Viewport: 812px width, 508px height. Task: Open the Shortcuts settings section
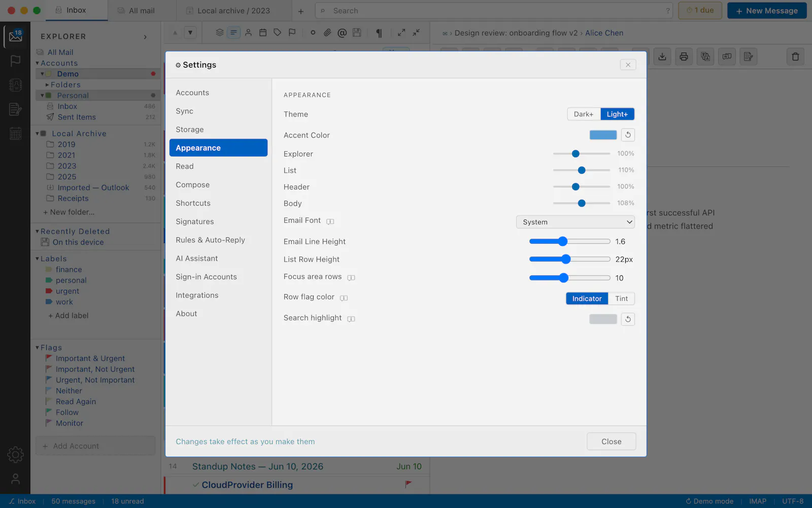pyautogui.click(x=218, y=203)
